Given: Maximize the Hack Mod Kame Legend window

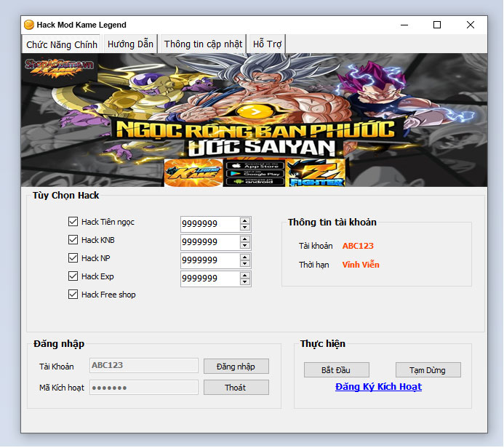Looking at the screenshot, I should click(x=437, y=25).
